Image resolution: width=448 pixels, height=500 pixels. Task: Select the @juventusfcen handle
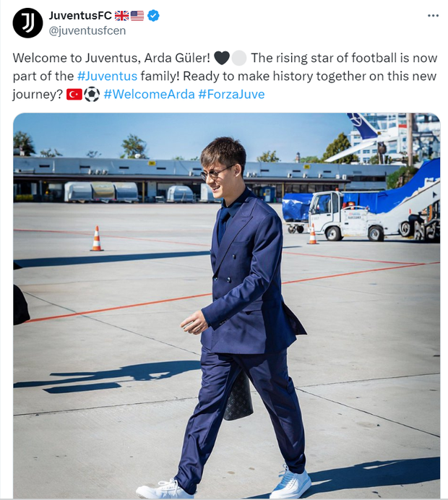click(87, 30)
